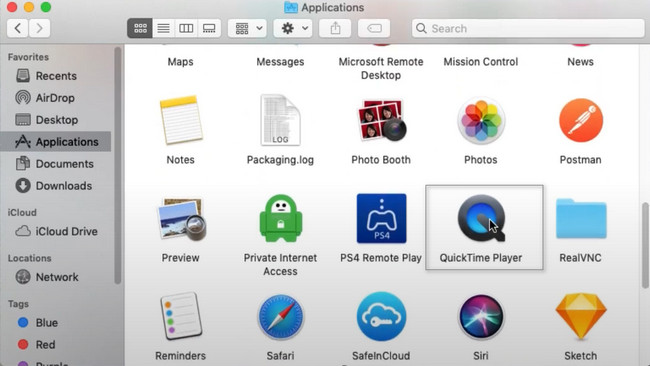Screen dimensions: 650x366
Task: Open Desktop in the sidebar
Action: pyautogui.click(x=56, y=120)
